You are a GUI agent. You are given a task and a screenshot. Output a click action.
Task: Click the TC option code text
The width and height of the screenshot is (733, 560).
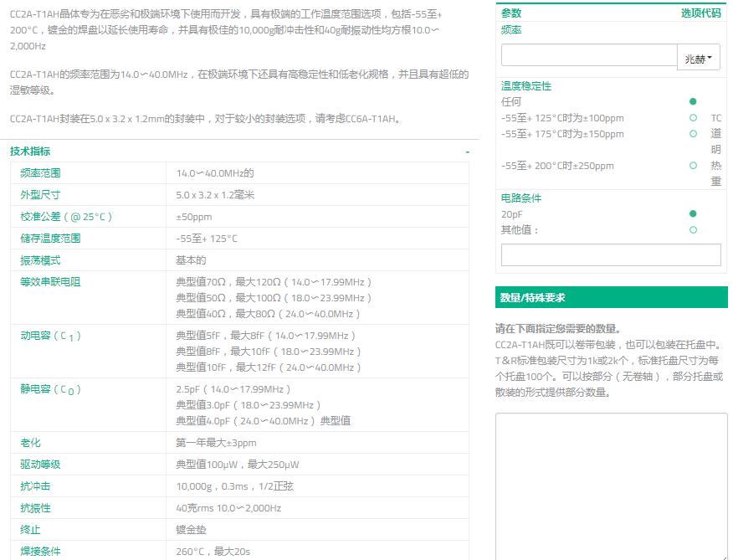pos(715,118)
